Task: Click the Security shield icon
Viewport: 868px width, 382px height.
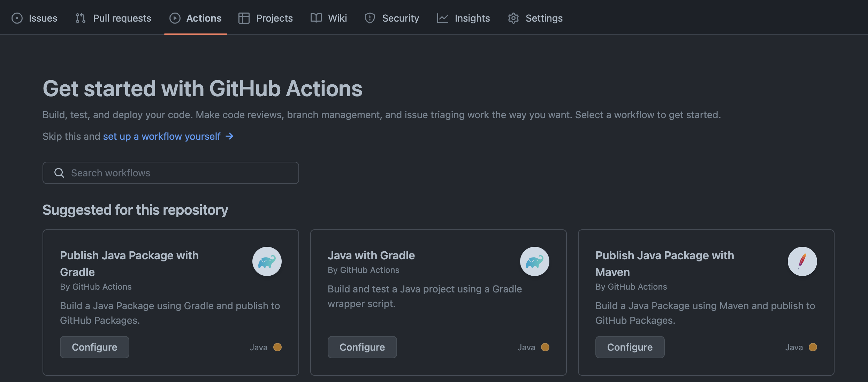Action: click(x=370, y=18)
